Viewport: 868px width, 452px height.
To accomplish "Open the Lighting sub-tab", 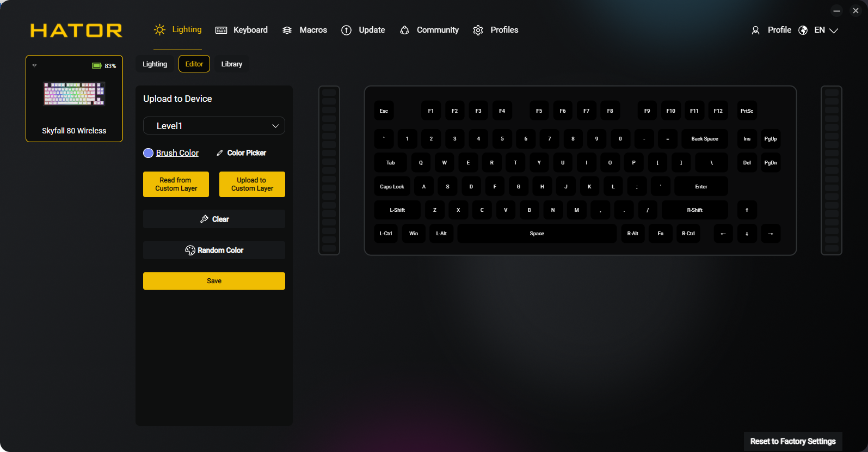I will (155, 64).
